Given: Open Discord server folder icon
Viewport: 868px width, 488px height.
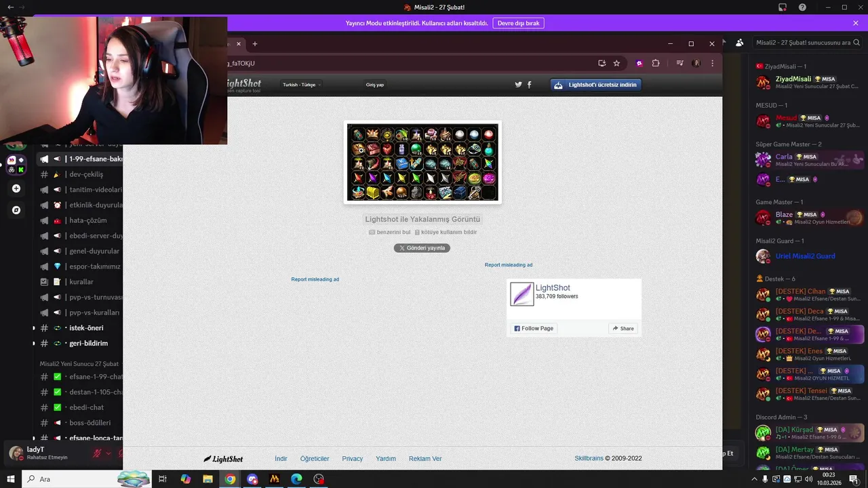Looking at the screenshot, I should [x=16, y=164].
